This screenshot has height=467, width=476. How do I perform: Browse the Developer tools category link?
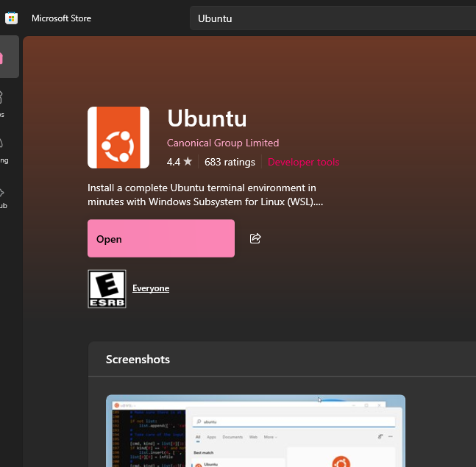tap(303, 162)
